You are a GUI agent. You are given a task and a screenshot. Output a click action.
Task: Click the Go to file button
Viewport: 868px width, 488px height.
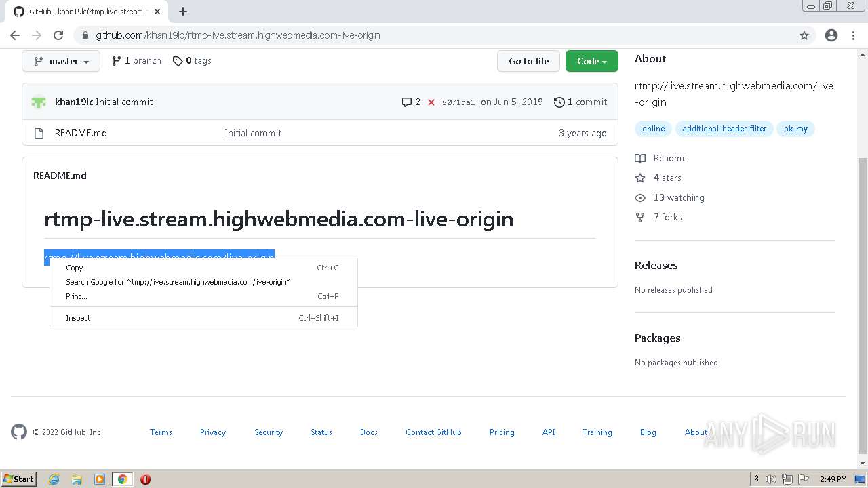pyautogui.click(x=529, y=61)
